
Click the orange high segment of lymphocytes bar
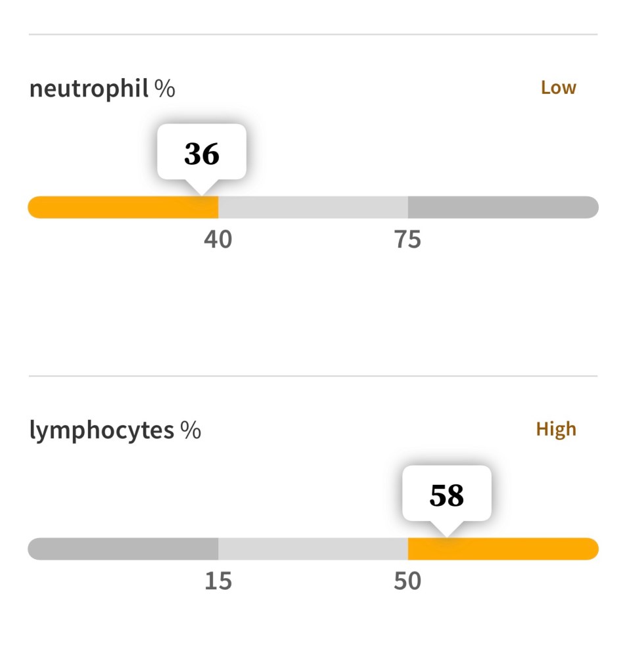click(x=503, y=549)
